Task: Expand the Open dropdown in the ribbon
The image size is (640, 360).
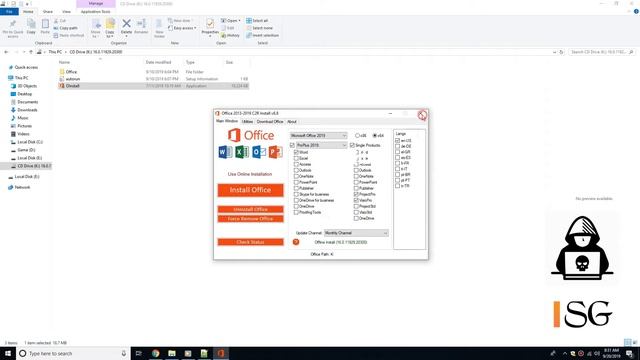Action: pyautogui.click(x=239, y=20)
